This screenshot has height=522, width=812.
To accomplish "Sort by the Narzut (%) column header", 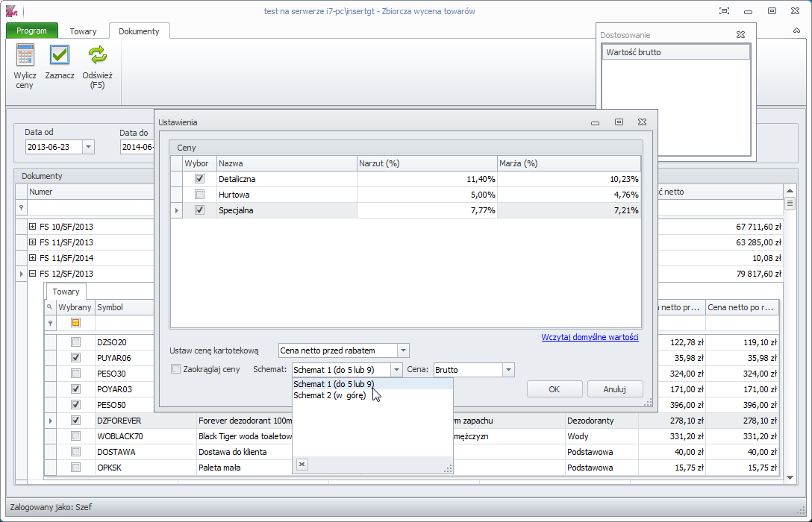I will pos(427,163).
